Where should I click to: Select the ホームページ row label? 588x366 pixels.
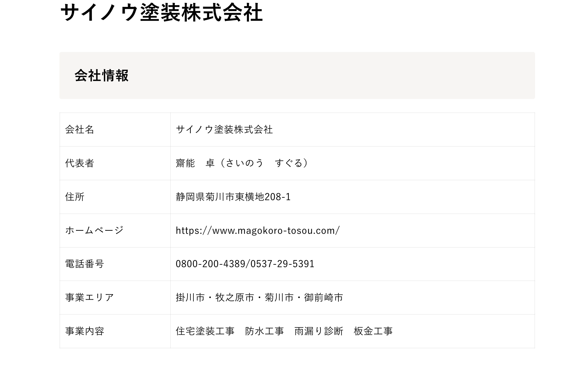94,230
